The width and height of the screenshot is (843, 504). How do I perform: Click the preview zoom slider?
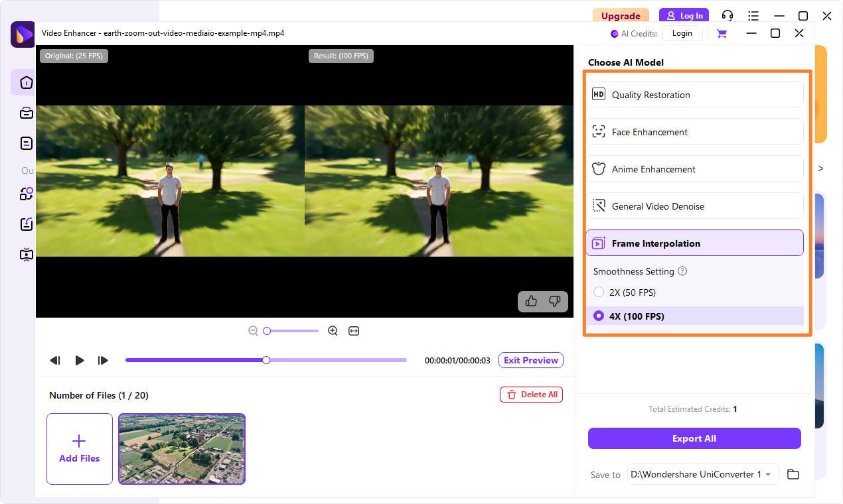coord(291,331)
